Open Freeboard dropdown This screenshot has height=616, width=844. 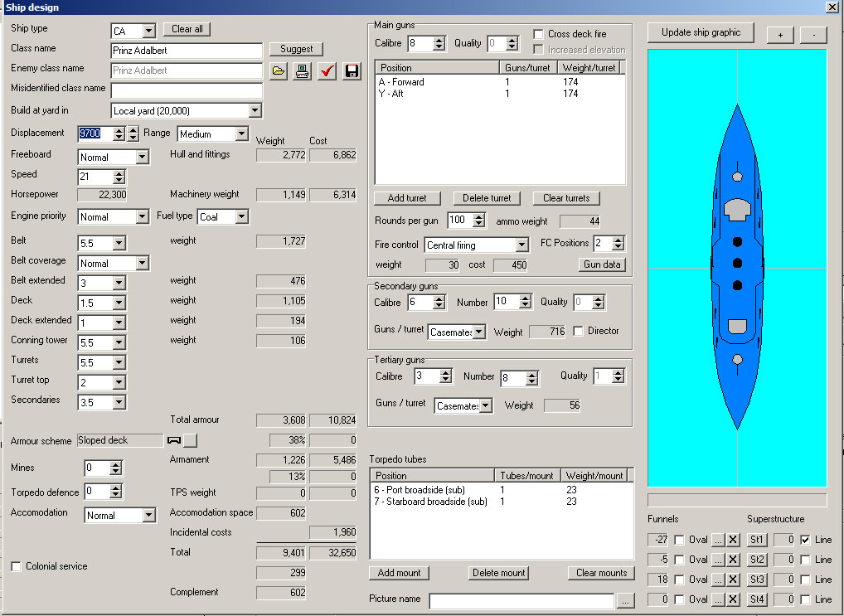pyautogui.click(x=142, y=157)
